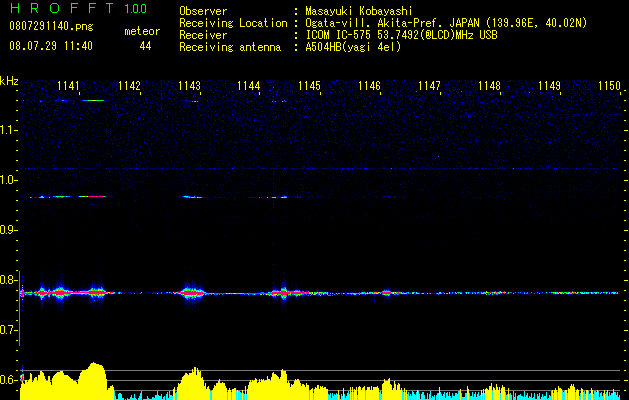Click the 1.0 kHz frequency axis label
The height and width of the screenshot is (400, 629).
(8, 180)
